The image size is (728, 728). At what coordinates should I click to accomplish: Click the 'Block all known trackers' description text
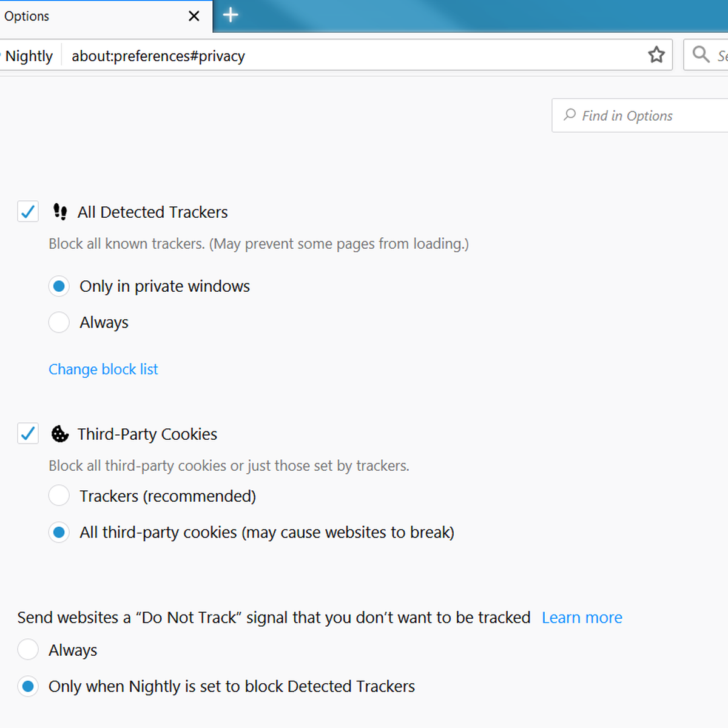[258, 244]
